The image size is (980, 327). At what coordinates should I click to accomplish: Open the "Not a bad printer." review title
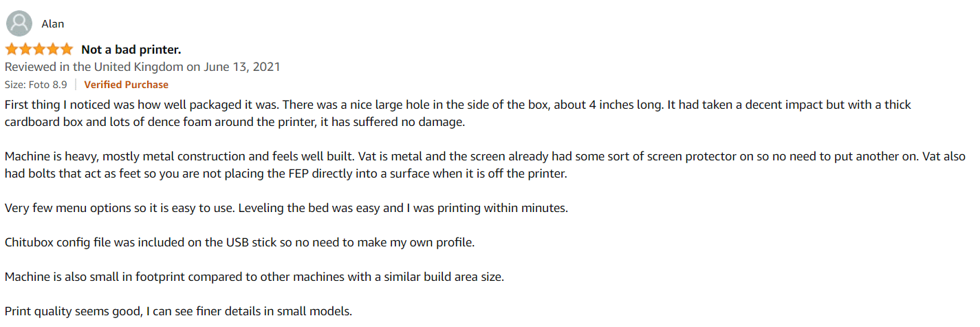(x=131, y=50)
